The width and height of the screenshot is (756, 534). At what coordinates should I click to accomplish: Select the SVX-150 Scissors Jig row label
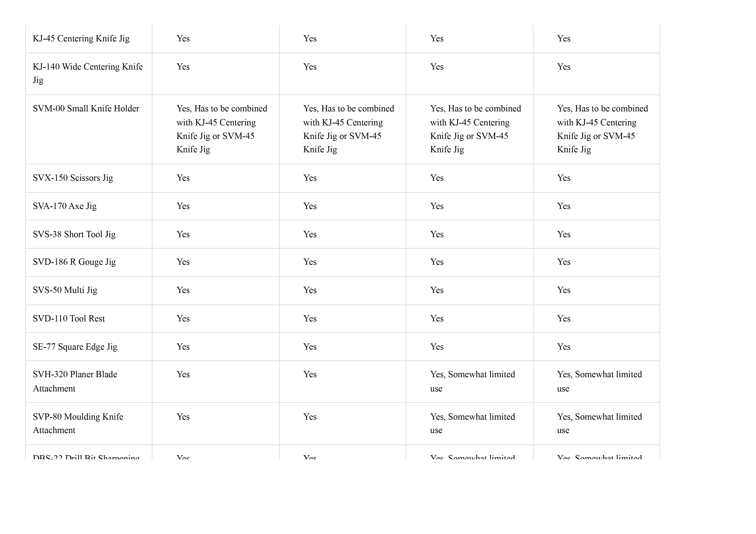pos(73,178)
